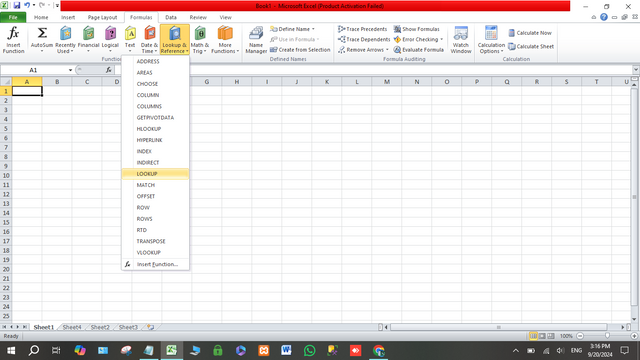This screenshot has height=360, width=640.
Task: Pick INDEX from the function list
Action: (x=155, y=151)
